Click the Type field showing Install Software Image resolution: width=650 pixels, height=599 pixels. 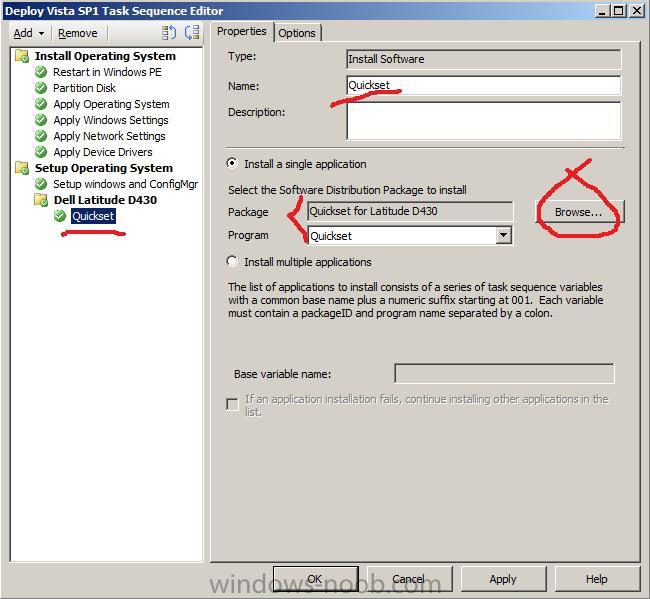[484, 59]
